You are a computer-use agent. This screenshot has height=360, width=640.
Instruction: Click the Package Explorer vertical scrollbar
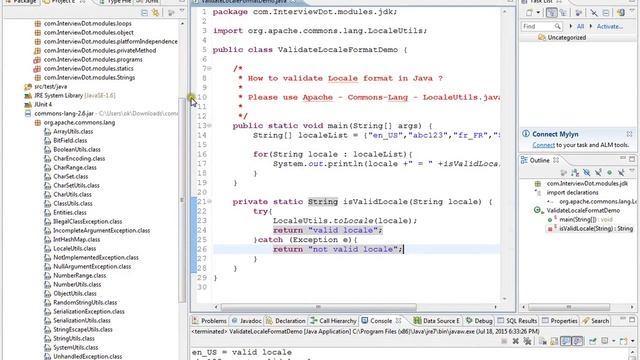pyautogui.click(x=182, y=200)
